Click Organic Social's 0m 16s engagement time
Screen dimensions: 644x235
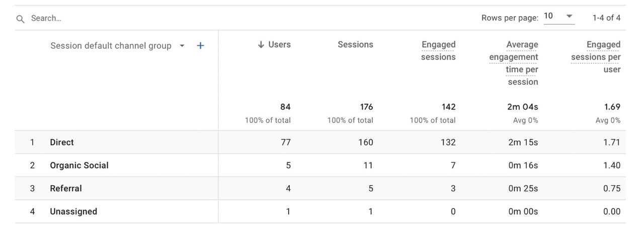pos(523,165)
